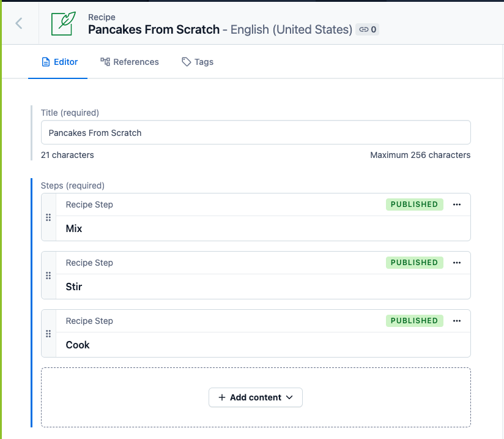This screenshot has height=439, width=504.
Task: Grab the drag handle of Cook step
Action: click(x=48, y=334)
